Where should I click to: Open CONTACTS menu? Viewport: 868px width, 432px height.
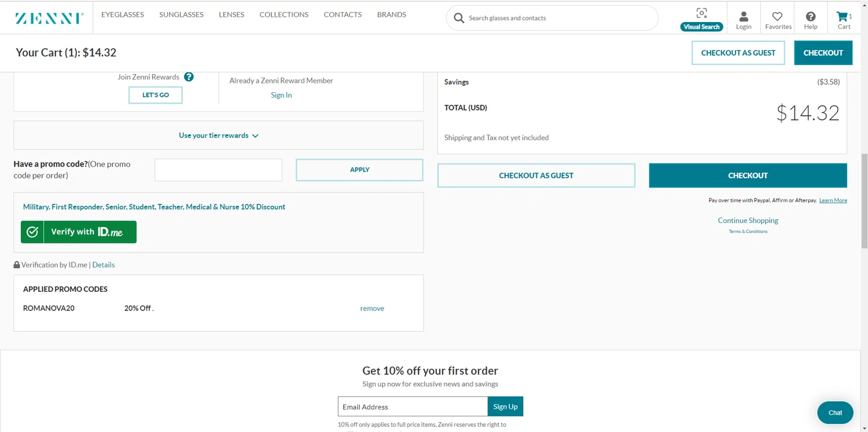click(x=343, y=14)
